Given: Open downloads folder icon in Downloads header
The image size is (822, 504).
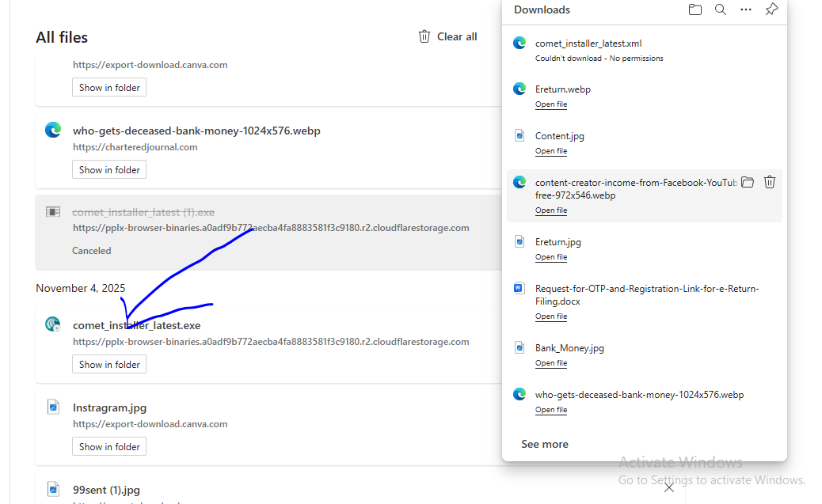Looking at the screenshot, I should [695, 9].
